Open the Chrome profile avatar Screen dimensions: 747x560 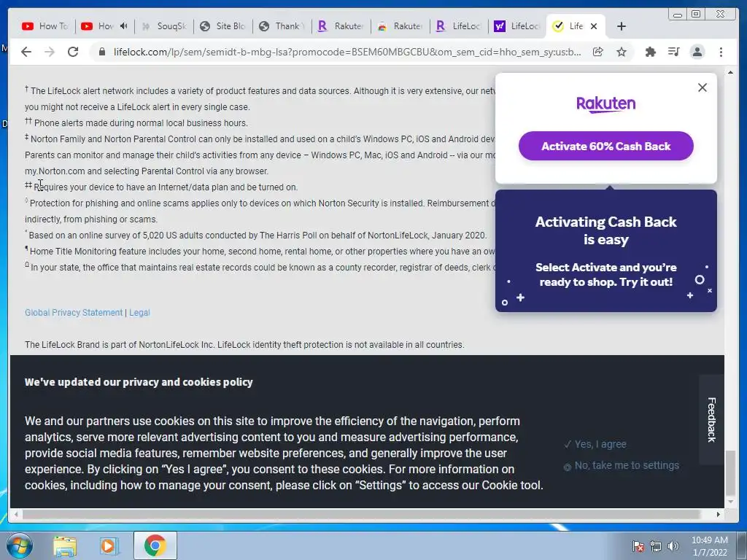[697, 52]
